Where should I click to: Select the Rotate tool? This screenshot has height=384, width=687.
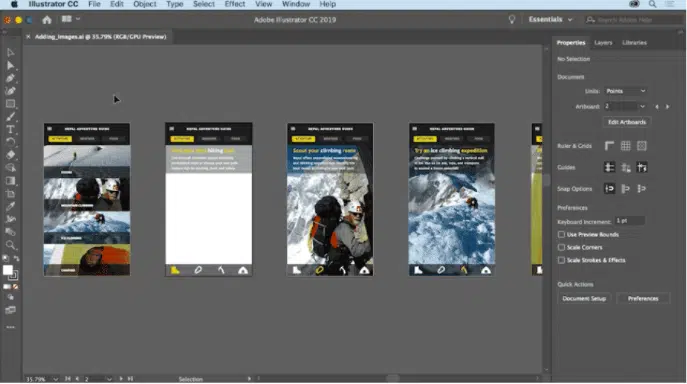(x=11, y=142)
